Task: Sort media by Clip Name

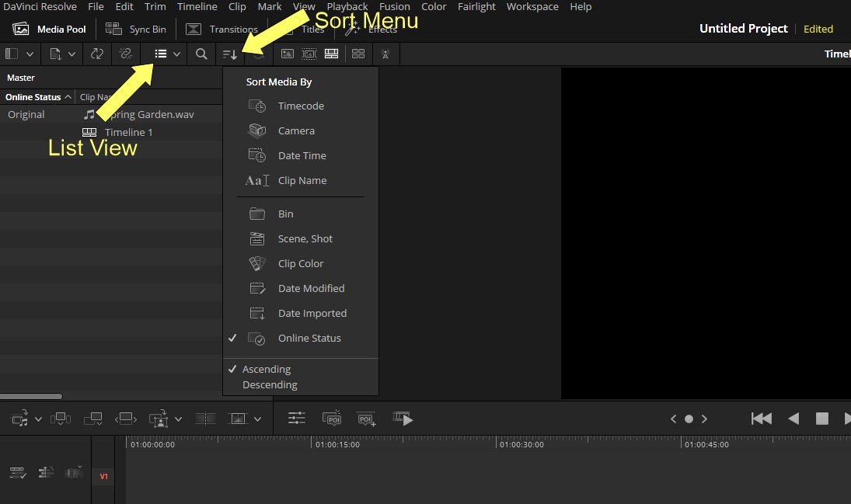Action: click(x=301, y=181)
